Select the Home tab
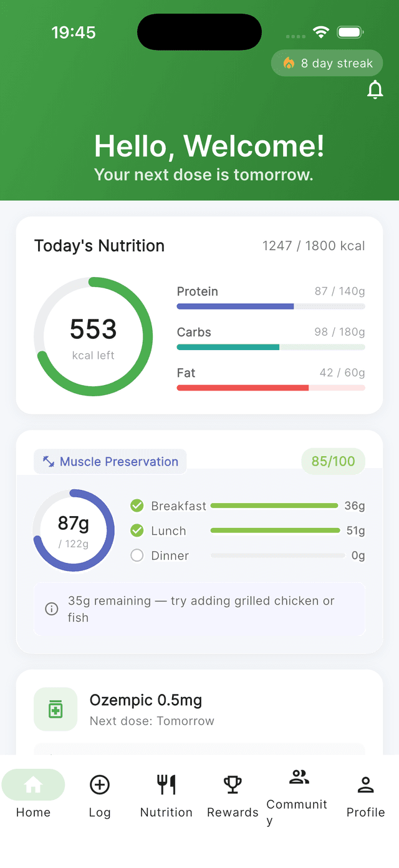Screen dimensions: 399x868 click(33, 785)
